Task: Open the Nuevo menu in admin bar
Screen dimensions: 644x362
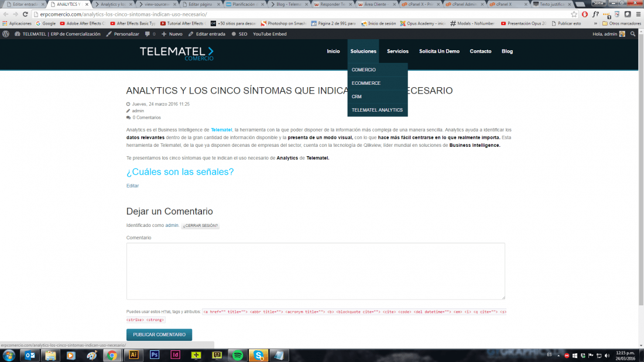Action: coord(172,34)
